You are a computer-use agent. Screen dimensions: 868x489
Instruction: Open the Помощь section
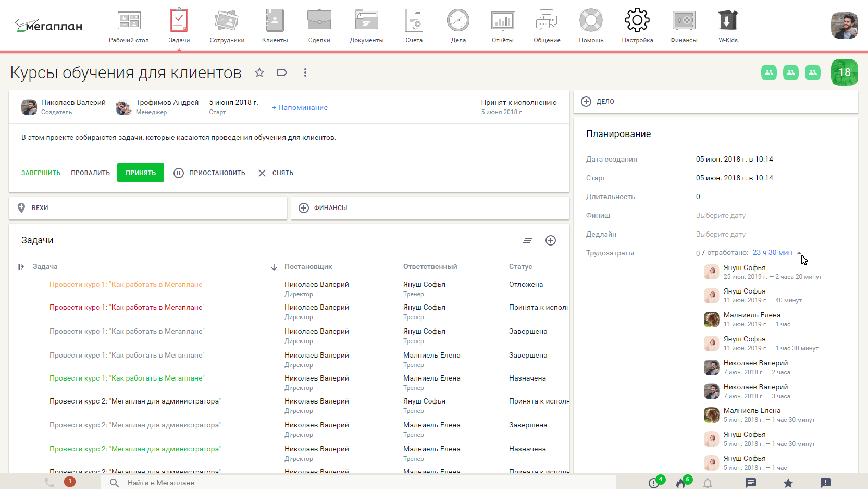[591, 26]
